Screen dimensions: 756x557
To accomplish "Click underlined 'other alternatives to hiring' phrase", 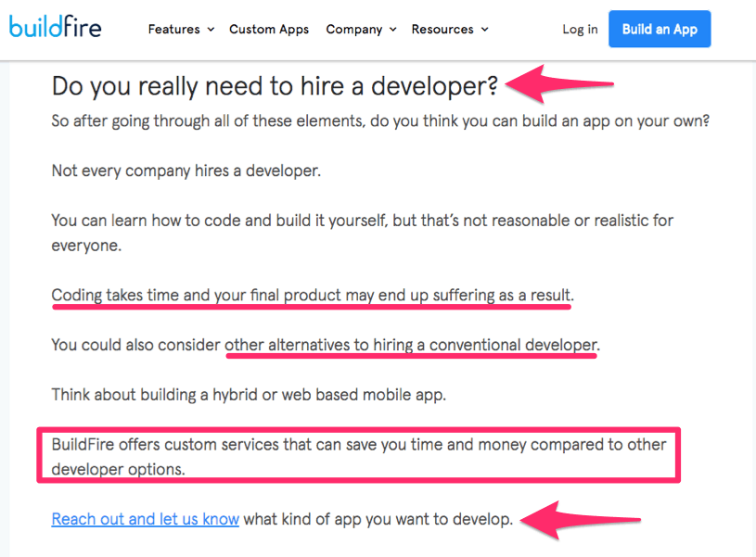I will 411,346.
